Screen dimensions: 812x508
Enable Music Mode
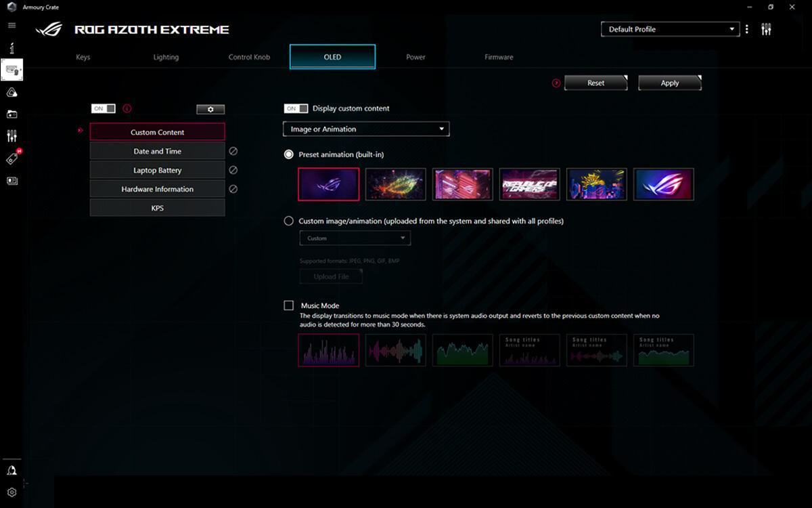[x=288, y=305]
